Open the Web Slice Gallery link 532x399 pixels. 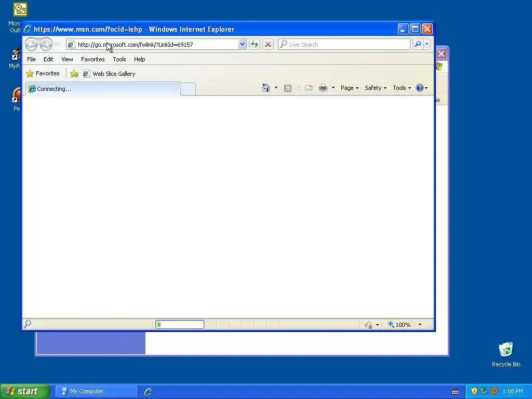pyautogui.click(x=109, y=74)
